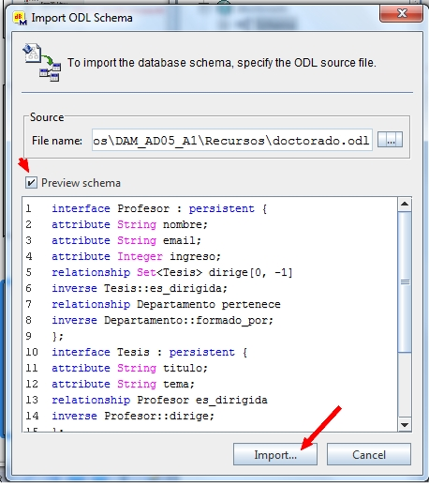429x483 pixels.
Task: Click line 1 'interface Profesor : persistent {'
Action: (159, 209)
